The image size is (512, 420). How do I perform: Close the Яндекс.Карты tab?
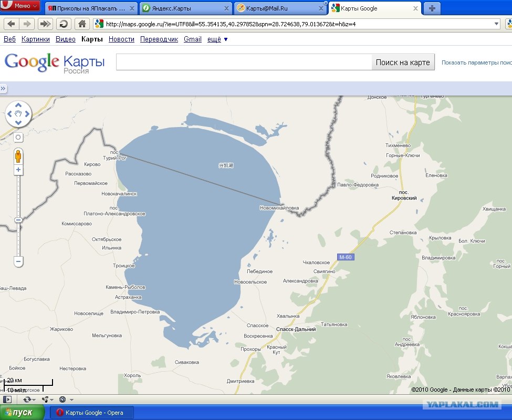coord(226,8)
